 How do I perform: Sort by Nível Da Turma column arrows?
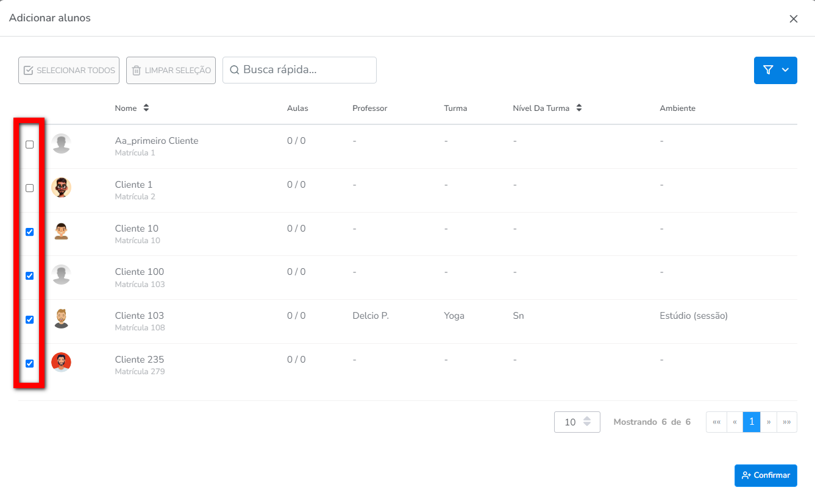point(579,108)
